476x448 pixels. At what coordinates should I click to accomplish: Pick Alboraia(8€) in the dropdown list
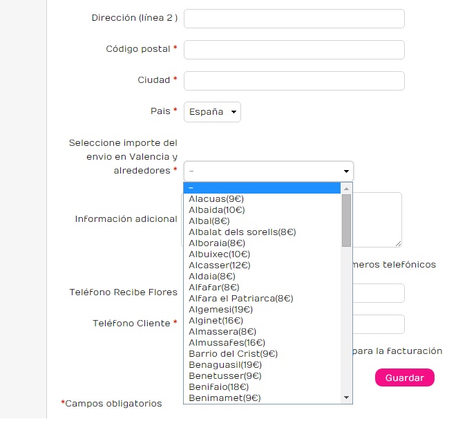click(x=217, y=243)
